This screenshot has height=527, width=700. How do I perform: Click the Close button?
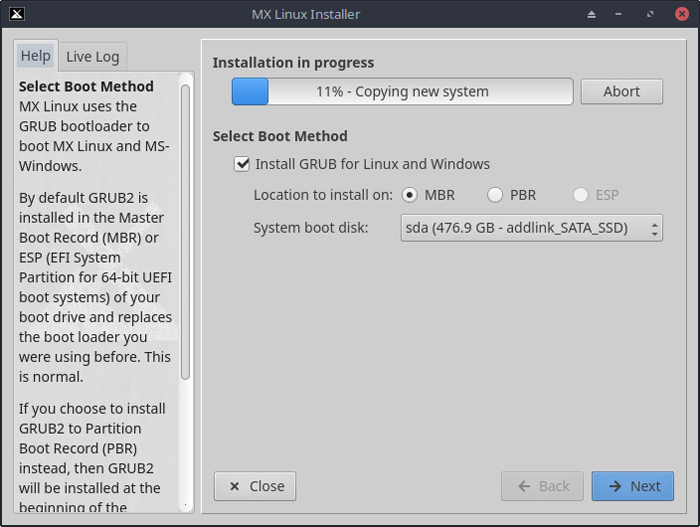pyautogui.click(x=254, y=486)
